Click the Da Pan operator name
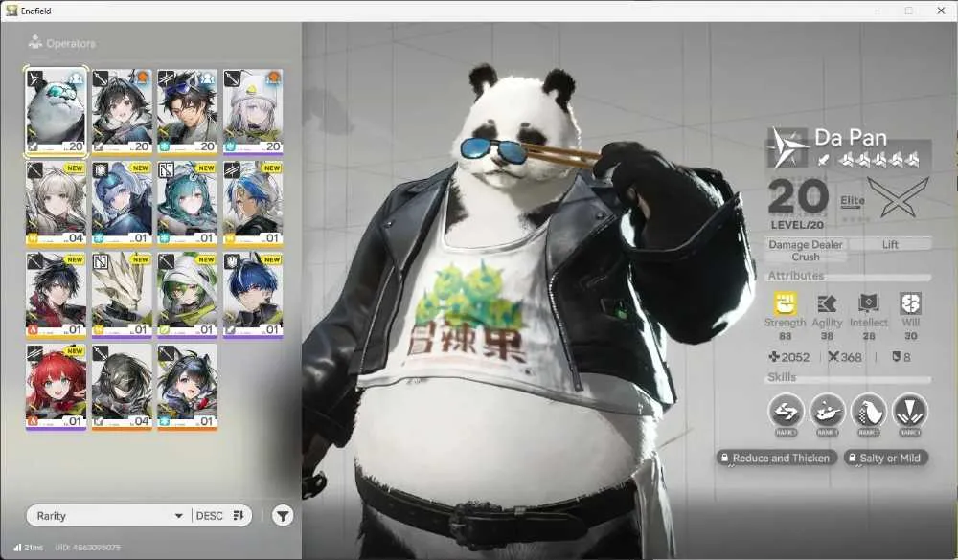The width and height of the screenshot is (958, 560). tap(851, 138)
